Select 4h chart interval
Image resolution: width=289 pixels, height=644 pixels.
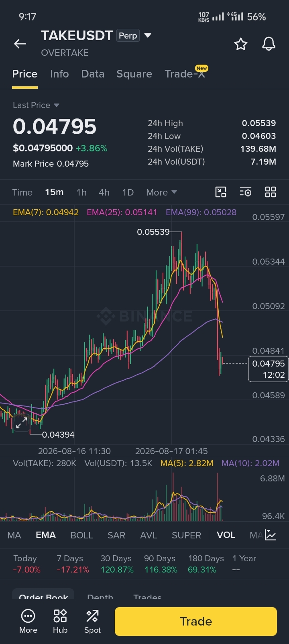pos(104,192)
